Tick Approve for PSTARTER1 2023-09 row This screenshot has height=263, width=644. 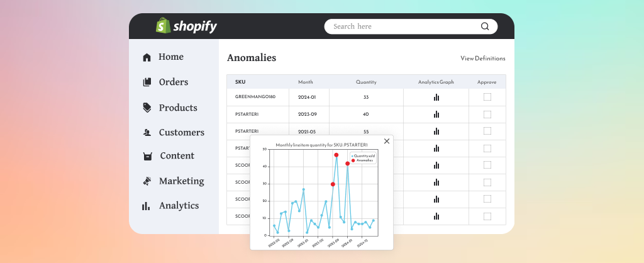(487, 115)
